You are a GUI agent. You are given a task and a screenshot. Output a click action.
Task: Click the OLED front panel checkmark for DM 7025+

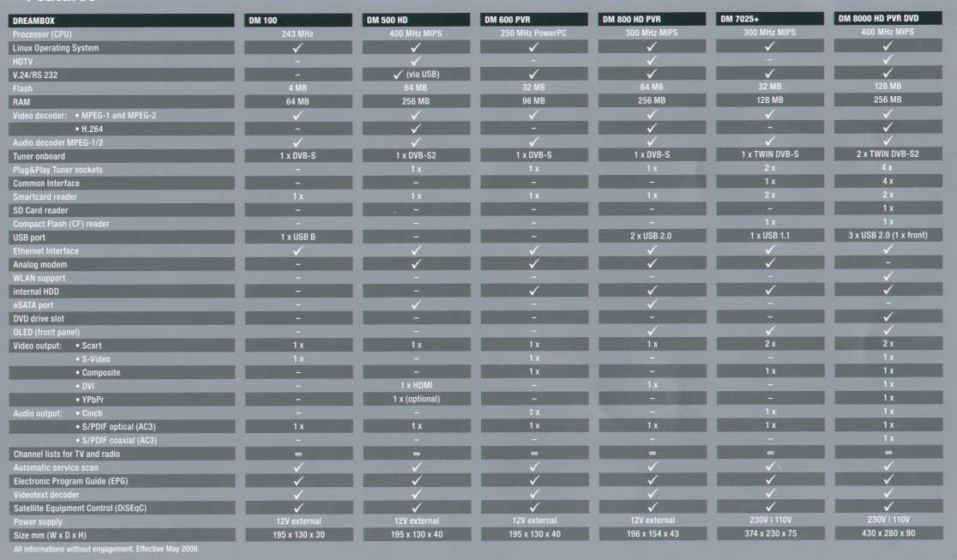768,332
